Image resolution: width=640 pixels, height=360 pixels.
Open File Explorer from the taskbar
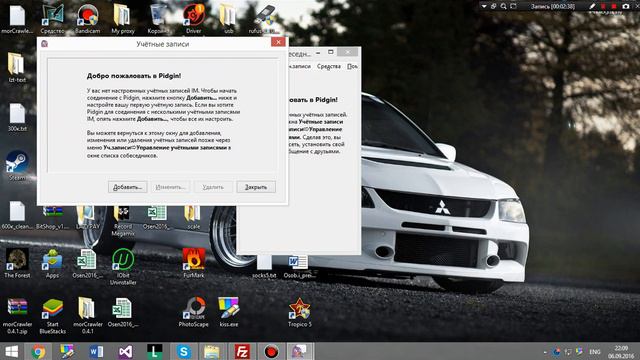tap(212, 351)
